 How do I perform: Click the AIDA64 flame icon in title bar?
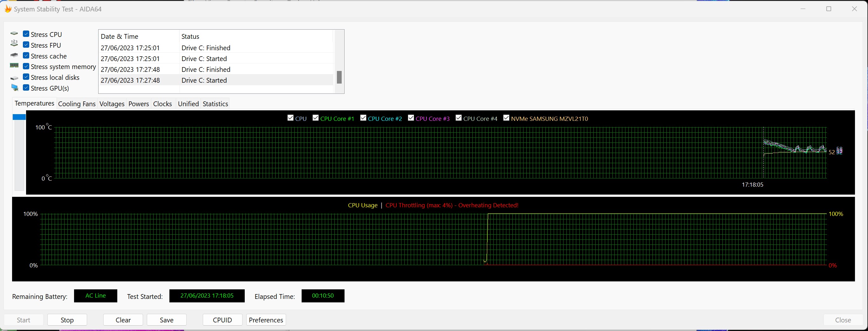pyautogui.click(x=7, y=9)
